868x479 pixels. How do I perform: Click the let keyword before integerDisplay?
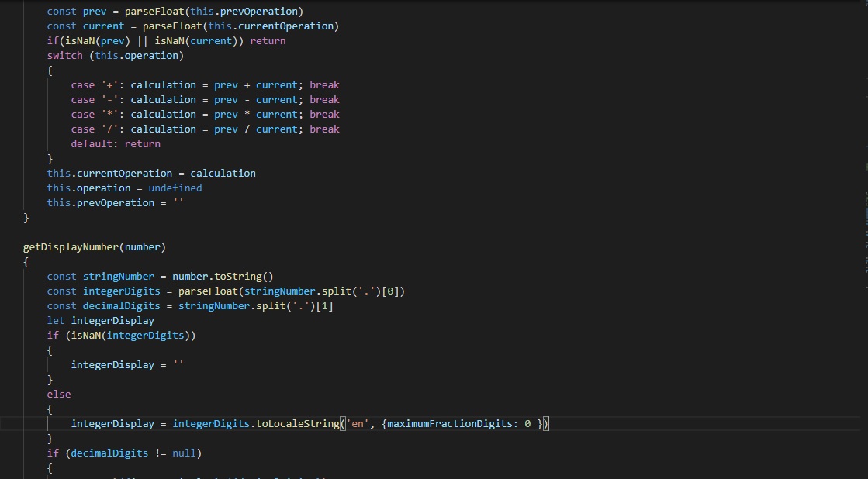[56, 321]
